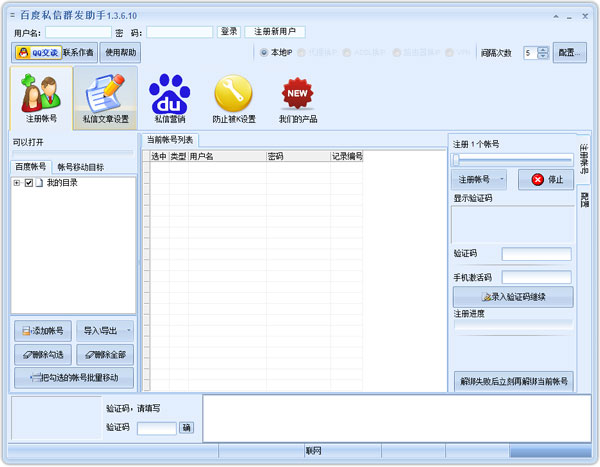Switch to the 帐号移动目标 tab
This screenshot has width=600, height=467.
click(81, 167)
